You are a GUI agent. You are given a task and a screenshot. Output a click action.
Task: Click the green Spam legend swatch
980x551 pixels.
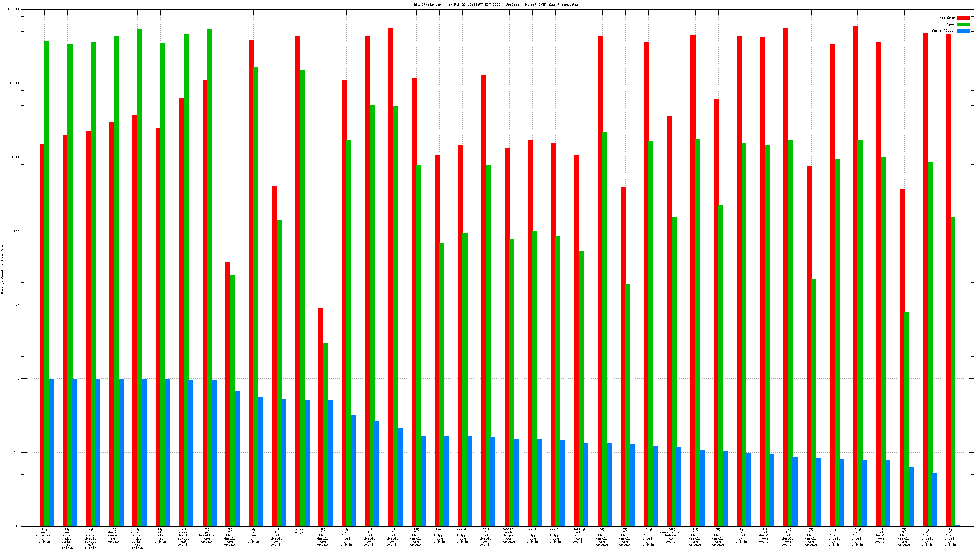963,24
